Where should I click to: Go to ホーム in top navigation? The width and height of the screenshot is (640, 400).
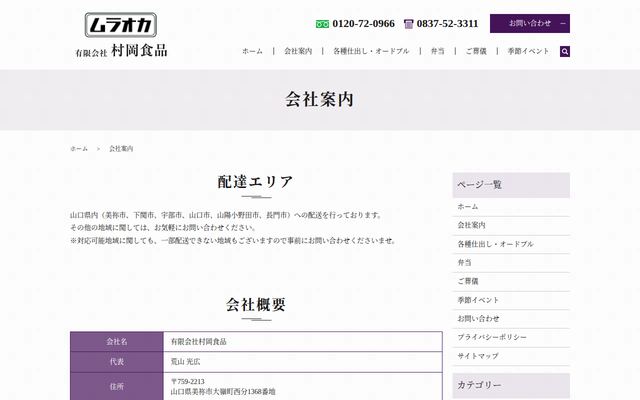tap(252, 51)
